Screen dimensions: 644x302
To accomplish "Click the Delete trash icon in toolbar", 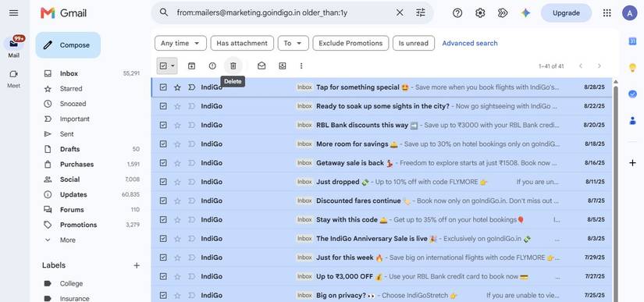I will [x=233, y=66].
